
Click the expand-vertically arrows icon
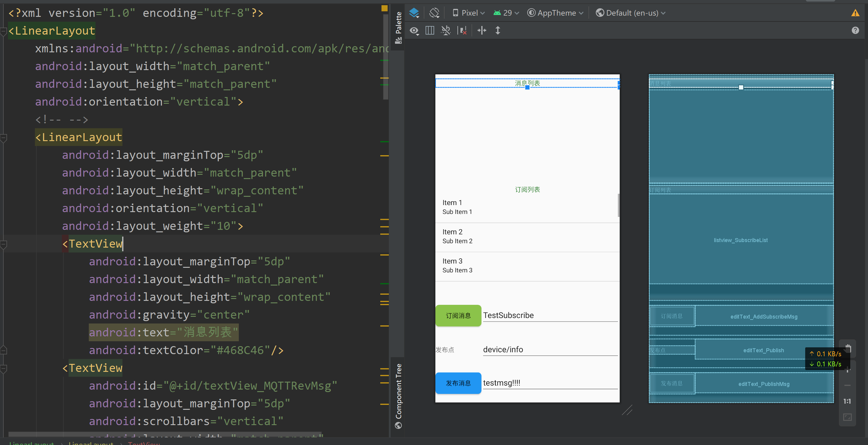pos(498,31)
